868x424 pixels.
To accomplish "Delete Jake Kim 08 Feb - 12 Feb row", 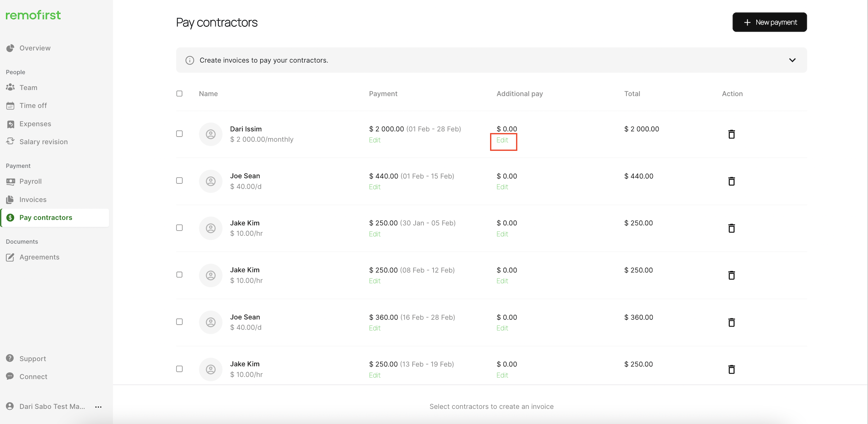I will coord(731,275).
